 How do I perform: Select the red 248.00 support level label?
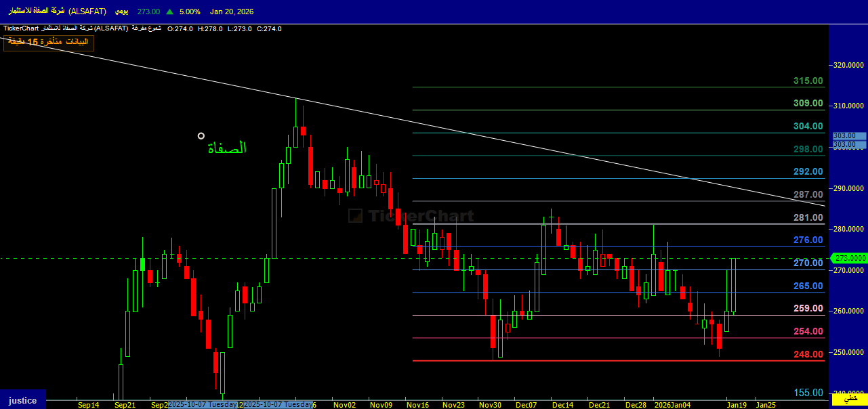808,354
